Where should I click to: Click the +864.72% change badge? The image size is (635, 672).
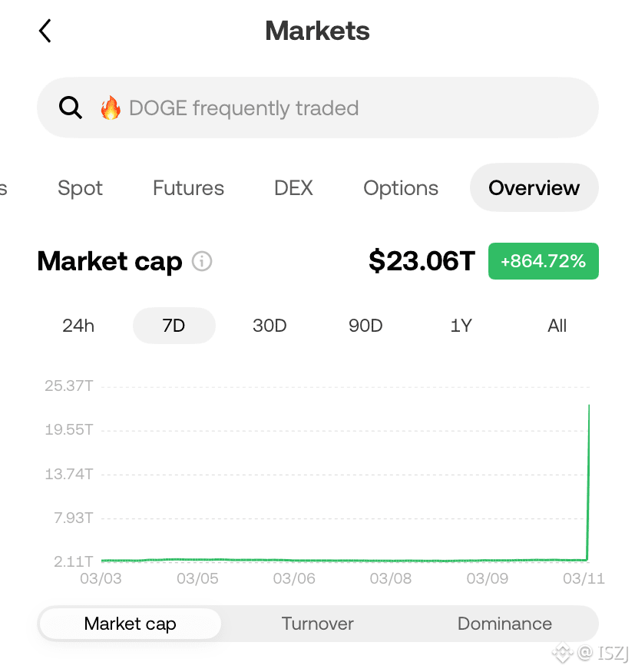(x=544, y=261)
